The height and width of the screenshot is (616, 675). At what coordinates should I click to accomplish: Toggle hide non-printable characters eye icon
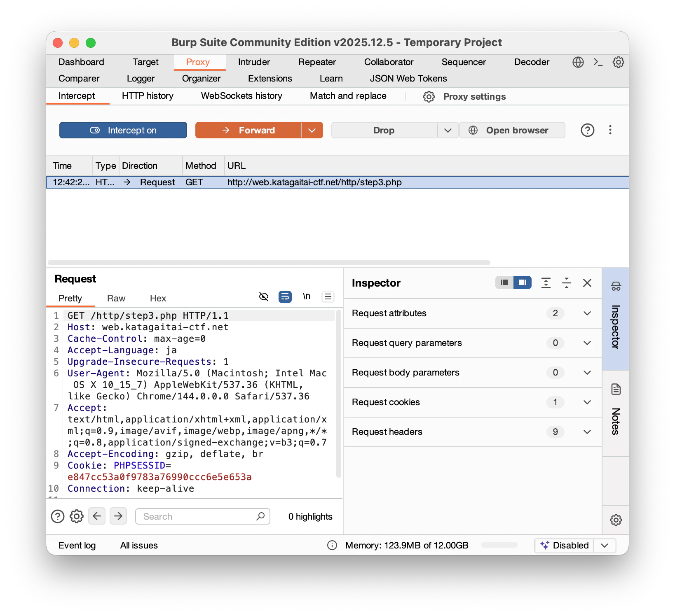coord(264,296)
